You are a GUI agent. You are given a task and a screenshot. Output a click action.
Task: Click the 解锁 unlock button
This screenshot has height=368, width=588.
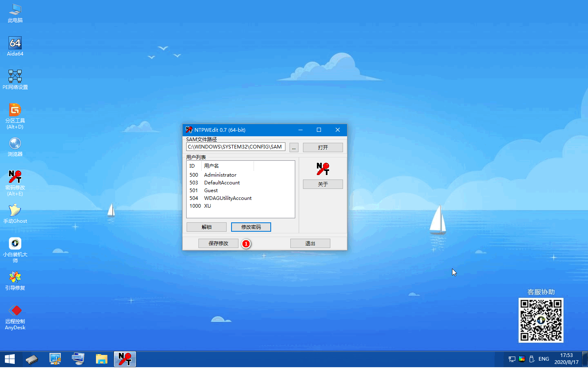coord(206,227)
